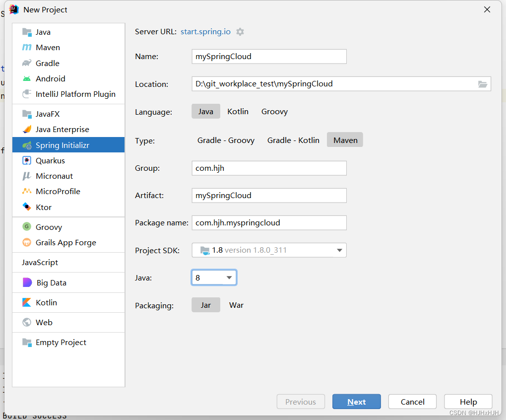Click the Artifact input field
This screenshot has width=506, height=420.
[x=269, y=196]
